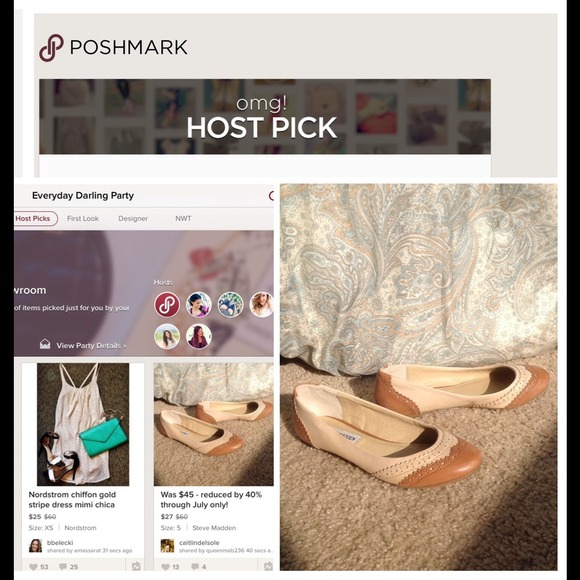Share the Steve Madden flats listing

[268, 566]
